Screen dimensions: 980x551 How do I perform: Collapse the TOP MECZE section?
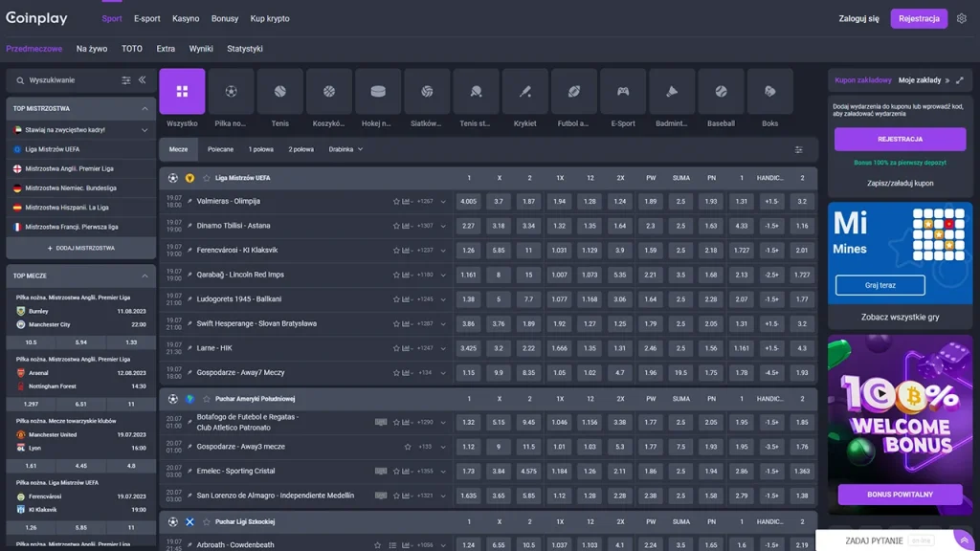(145, 275)
